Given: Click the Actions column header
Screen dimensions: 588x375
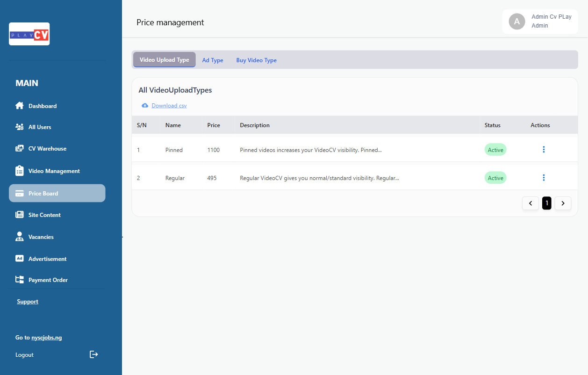Looking at the screenshot, I should [540, 125].
